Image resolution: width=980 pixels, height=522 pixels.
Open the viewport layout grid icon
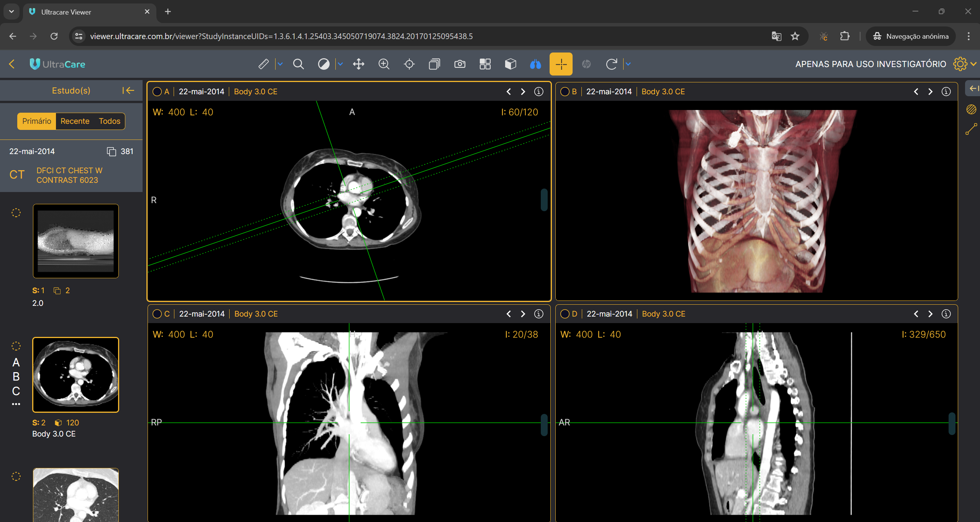pyautogui.click(x=485, y=64)
